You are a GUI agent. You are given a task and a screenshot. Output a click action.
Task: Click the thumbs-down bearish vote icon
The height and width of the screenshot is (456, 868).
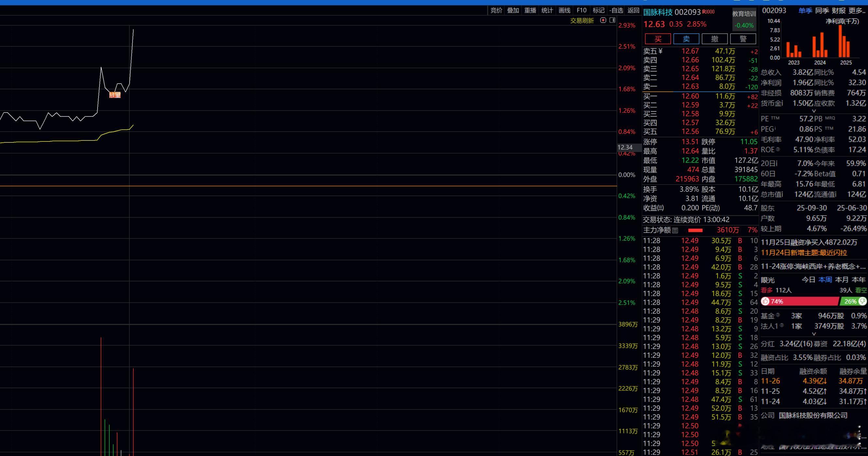[862, 301]
